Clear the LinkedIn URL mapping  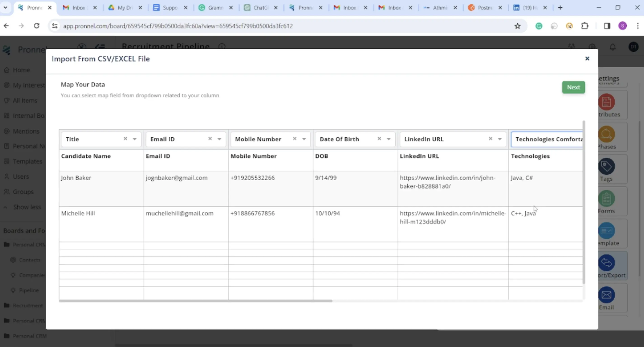(490, 139)
